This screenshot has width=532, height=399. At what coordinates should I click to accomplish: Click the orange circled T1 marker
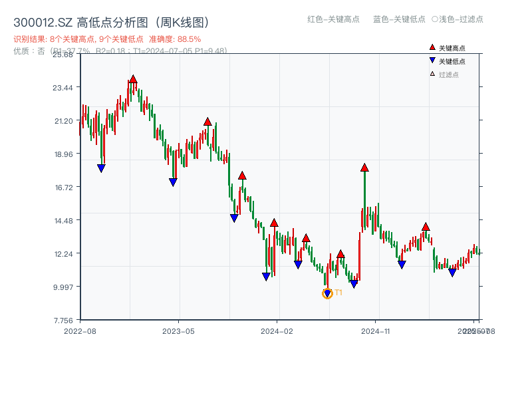pos(328,293)
